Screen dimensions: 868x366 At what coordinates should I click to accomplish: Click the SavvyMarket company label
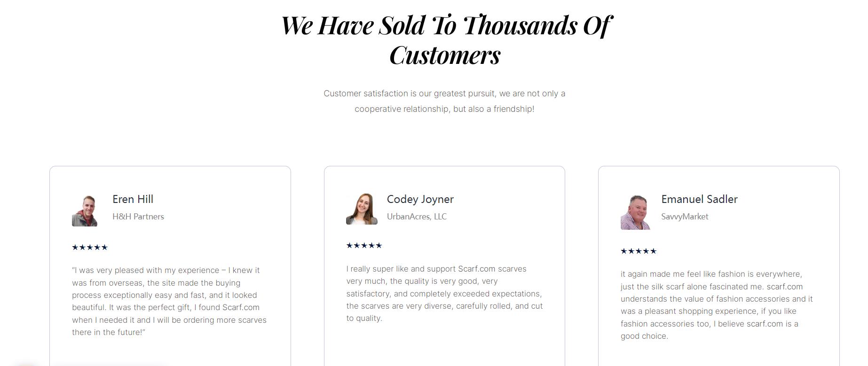685,217
